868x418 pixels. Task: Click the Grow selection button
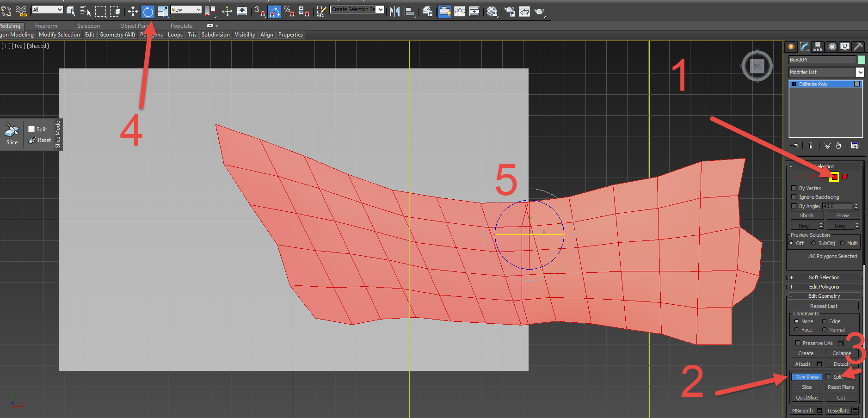[x=843, y=215]
